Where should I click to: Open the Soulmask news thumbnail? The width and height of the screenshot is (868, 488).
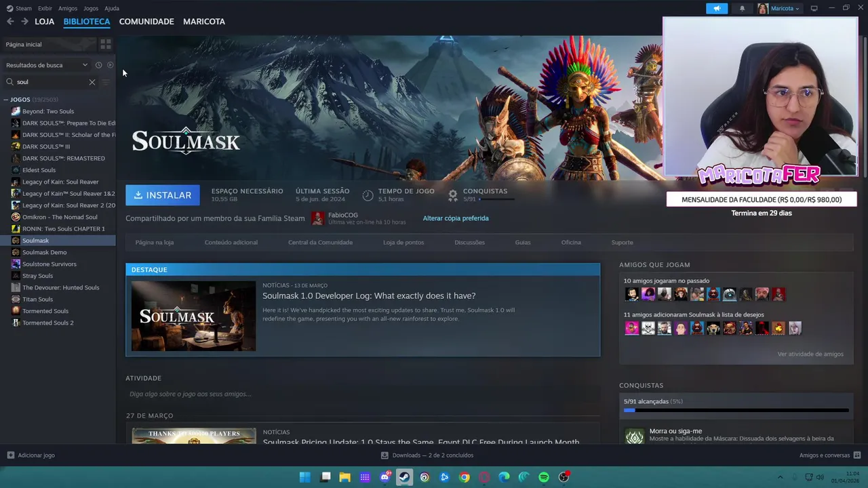coord(193,316)
